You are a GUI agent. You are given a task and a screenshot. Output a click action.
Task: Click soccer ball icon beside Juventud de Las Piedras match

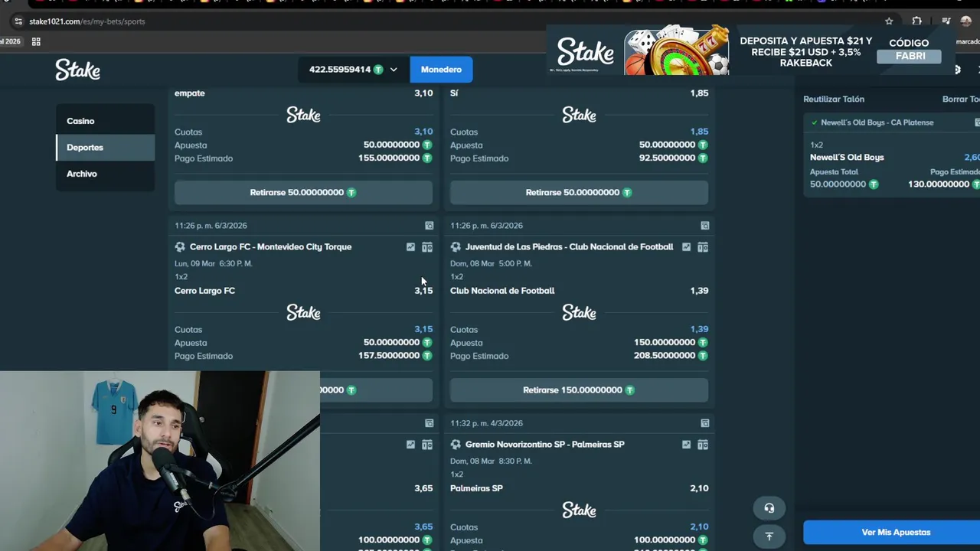[x=456, y=247]
